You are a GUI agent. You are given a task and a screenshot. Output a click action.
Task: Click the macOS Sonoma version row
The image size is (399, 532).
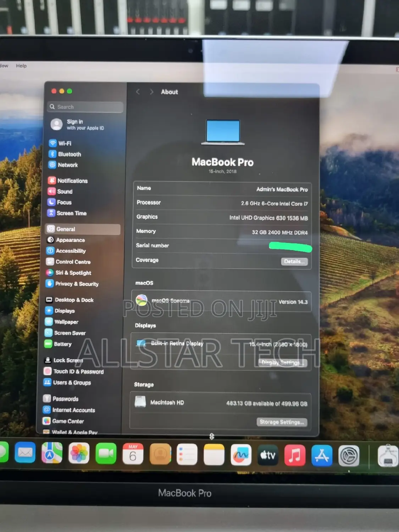(x=221, y=301)
